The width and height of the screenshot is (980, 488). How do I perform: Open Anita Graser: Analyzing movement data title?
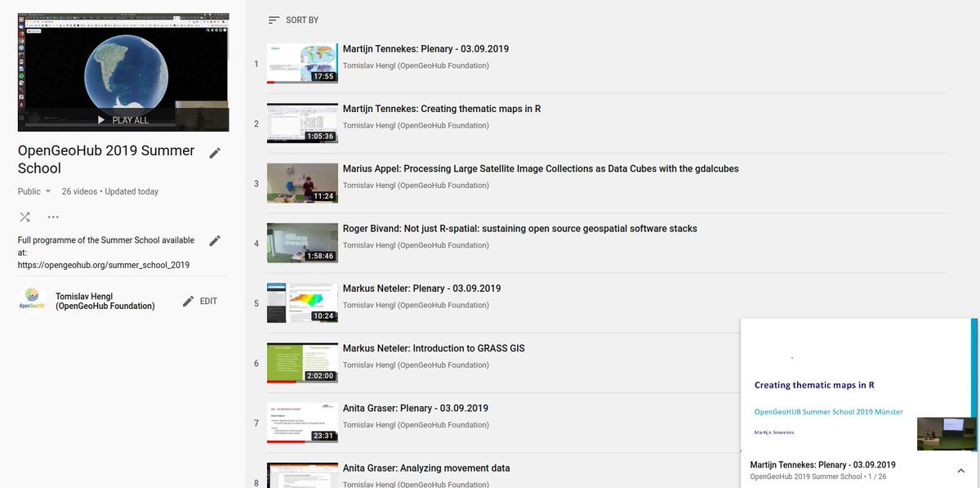[x=426, y=468]
